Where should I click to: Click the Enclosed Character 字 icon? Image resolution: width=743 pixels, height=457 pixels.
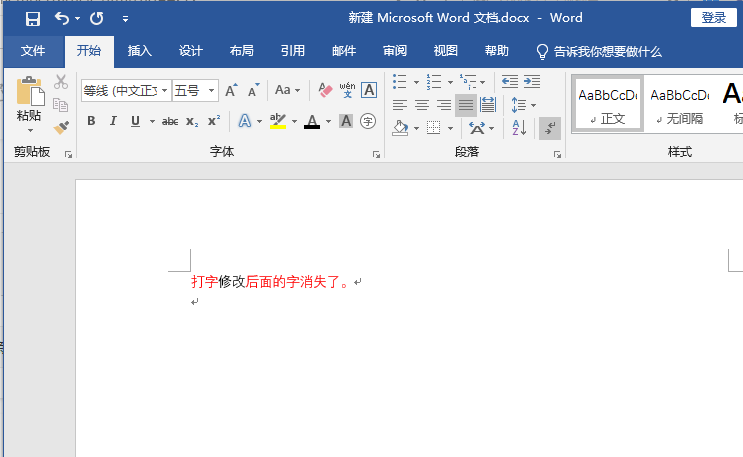click(x=368, y=121)
